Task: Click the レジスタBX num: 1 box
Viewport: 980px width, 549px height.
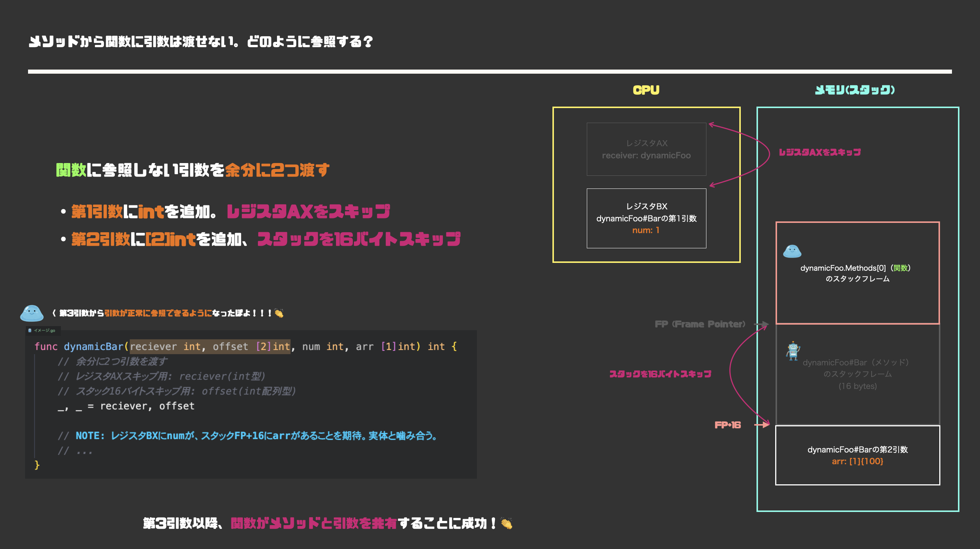Action: click(646, 218)
